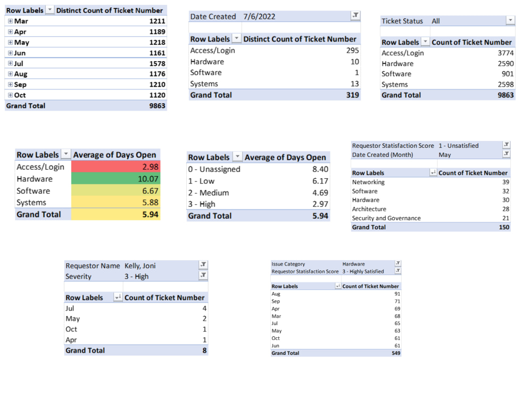Open Date Created filter button

click(355, 15)
